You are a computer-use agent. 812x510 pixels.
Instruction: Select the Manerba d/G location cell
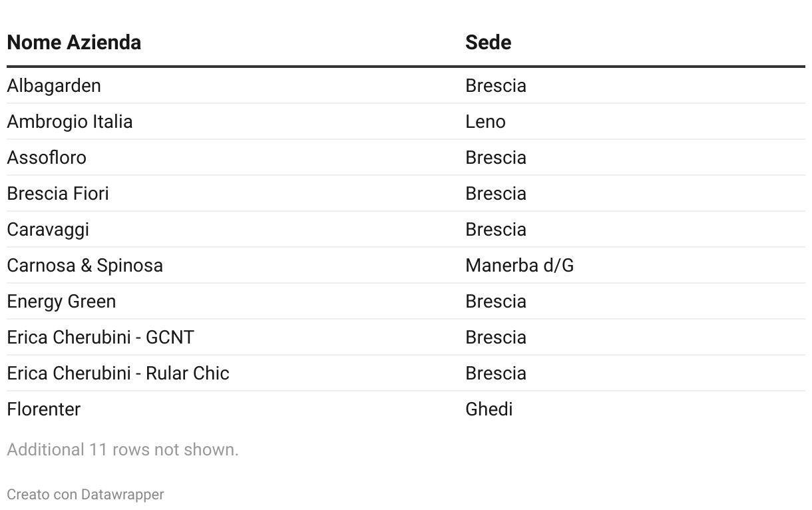pyautogui.click(x=519, y=266)
